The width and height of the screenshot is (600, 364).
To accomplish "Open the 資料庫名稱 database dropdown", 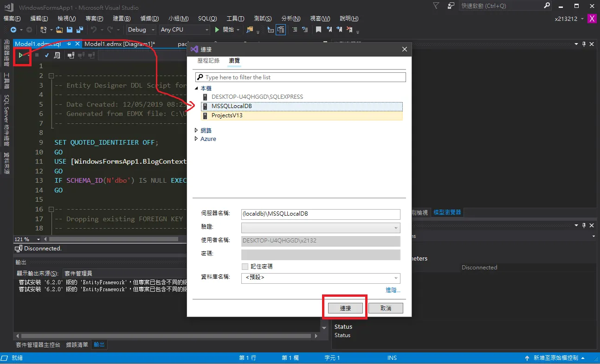I will coord(321,278).
